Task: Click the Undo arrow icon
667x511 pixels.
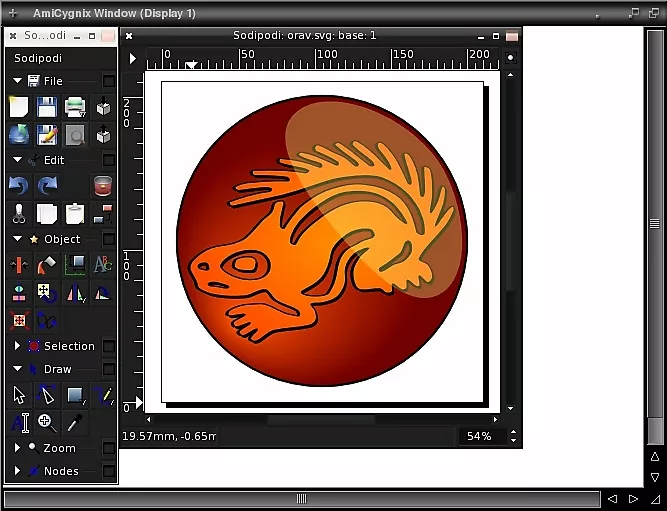Action: coord(18,186)
